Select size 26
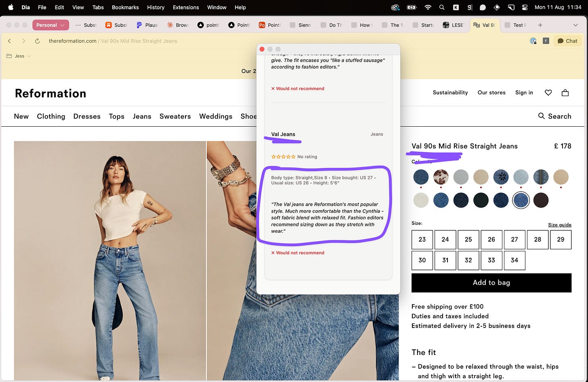The width and height of the screenshot is (588, 382). tap(491, 239)
